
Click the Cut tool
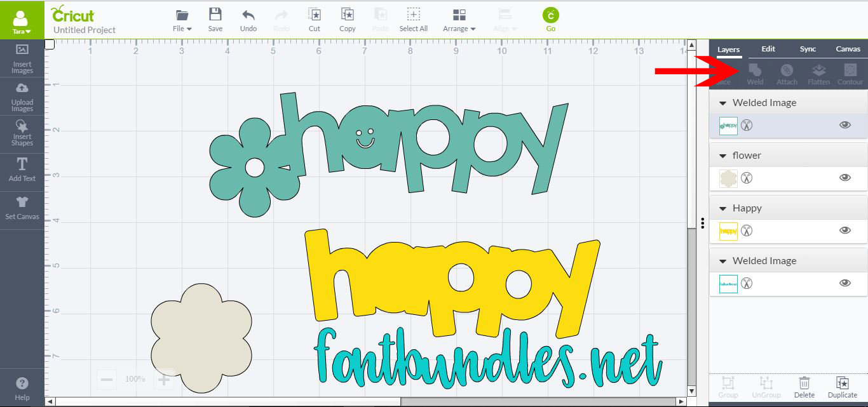pos(315,20)
